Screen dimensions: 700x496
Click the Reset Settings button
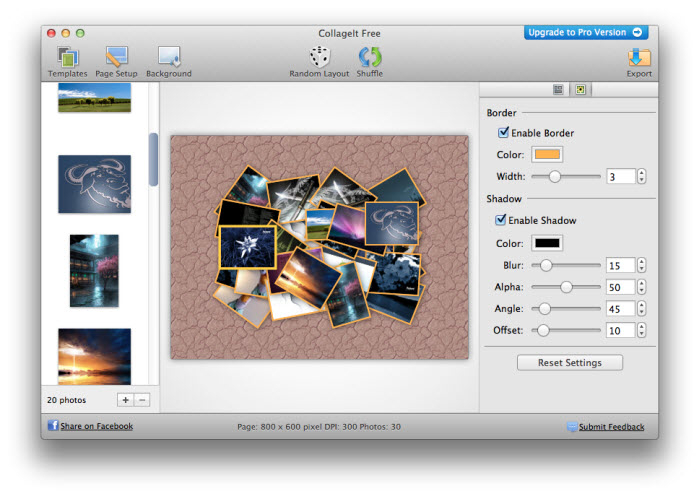[569, 362]
